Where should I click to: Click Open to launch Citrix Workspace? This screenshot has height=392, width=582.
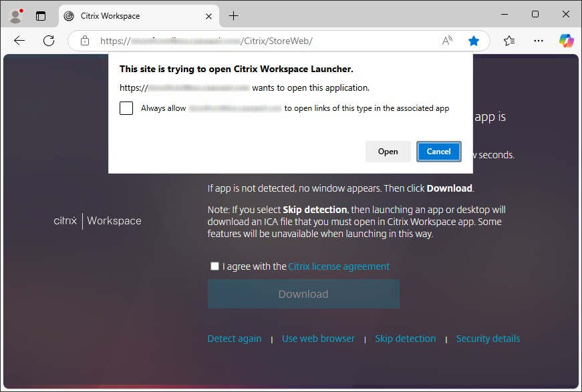click(388, 152)
